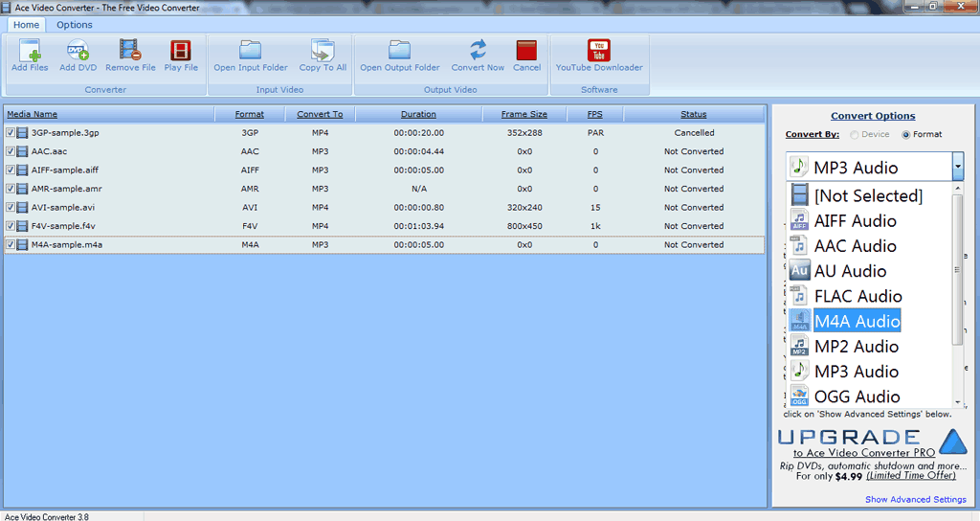Click the blue Upgrade triangle logo
Screen dimensions: 980x521
pyautogui.click(x=953, y=442)
